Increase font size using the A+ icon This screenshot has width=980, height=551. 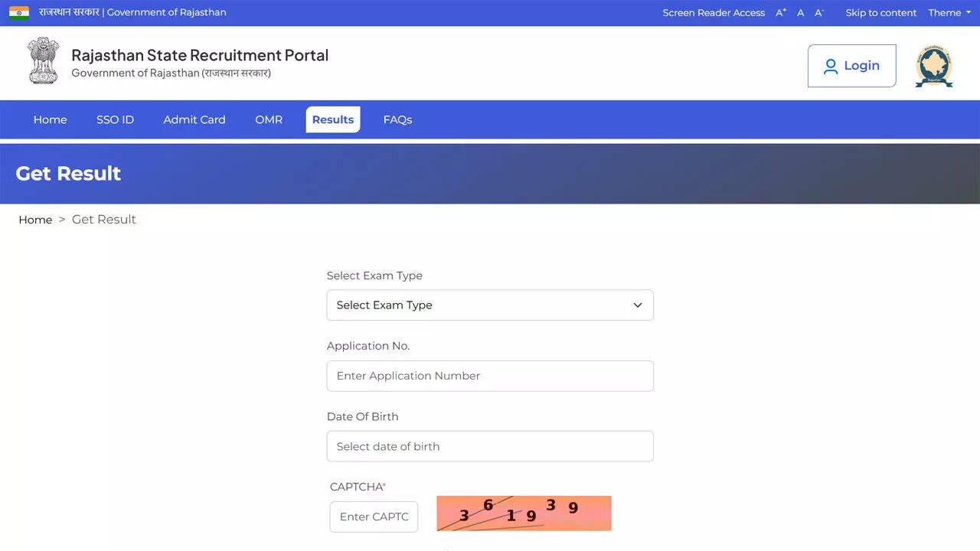[x=780, y=12]
